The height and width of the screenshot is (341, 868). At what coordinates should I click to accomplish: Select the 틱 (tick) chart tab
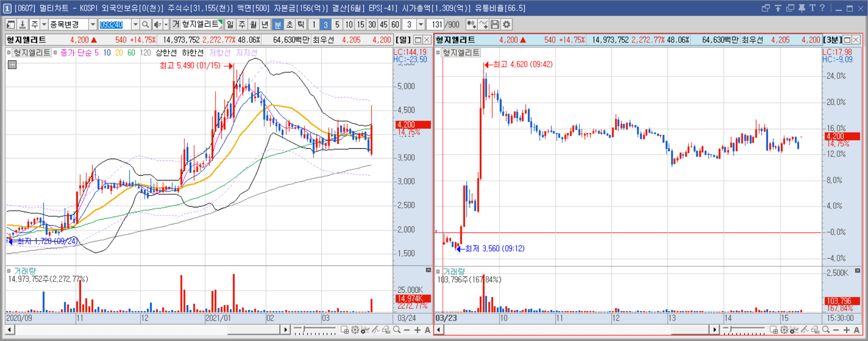coord(301,24)
